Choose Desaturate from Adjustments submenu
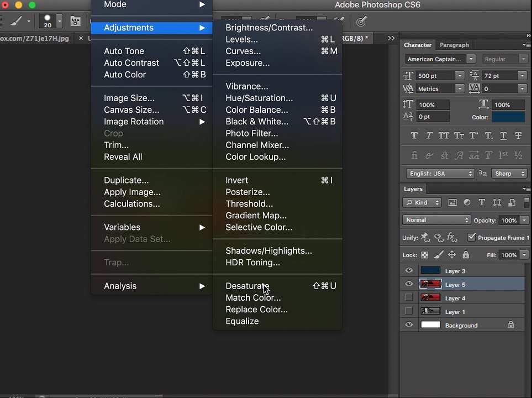 pyautogui.click(x=277, y=286)
